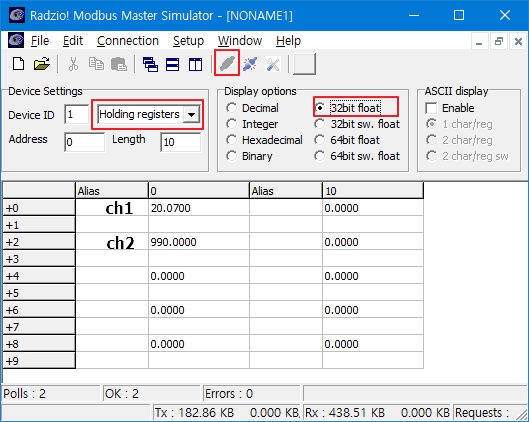Viewport: 529px width, 422px height.
Task: Tile windows vertically via toolbar icon
Action: [x=195, y=64]
